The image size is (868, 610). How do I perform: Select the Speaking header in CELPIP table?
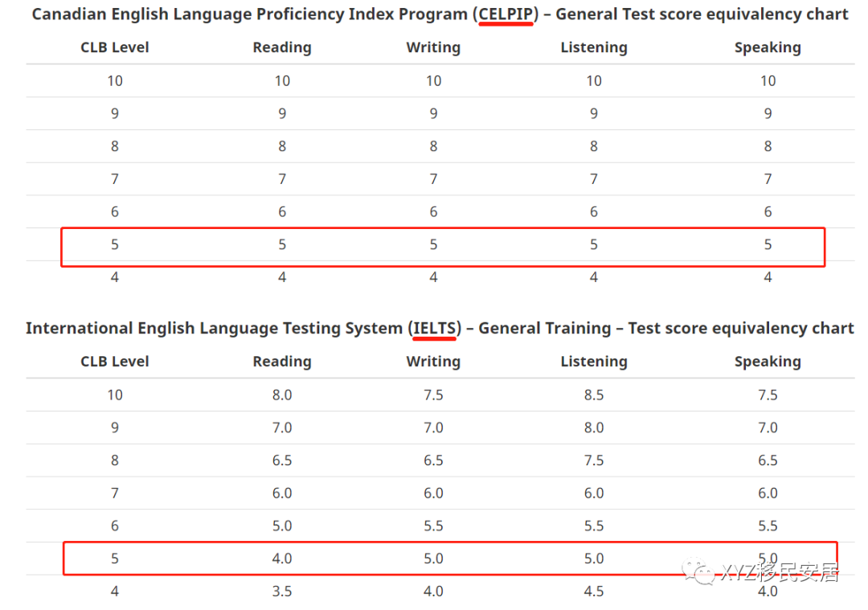768,47
